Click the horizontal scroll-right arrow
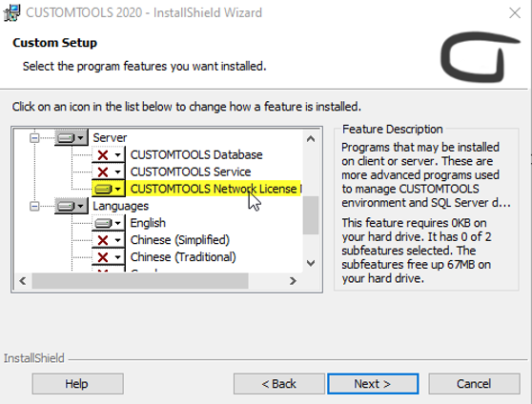The height and width of the screenshot is (404, 532). (293, 281)
